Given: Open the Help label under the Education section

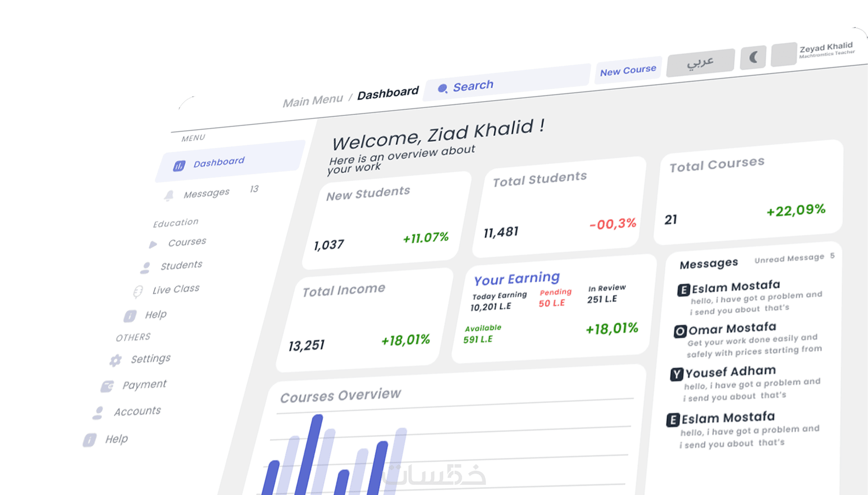Looking at the screenshot, I should 156,315.
